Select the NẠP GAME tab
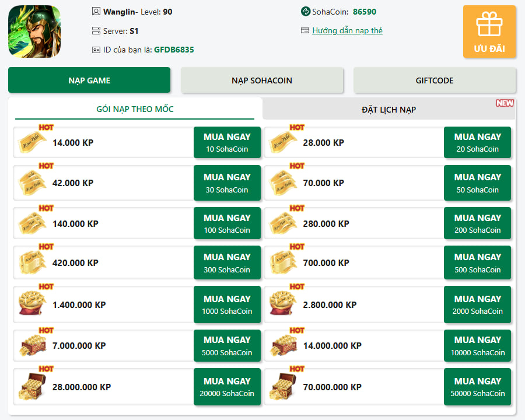Screen dimensions: 525x420 pyautogui.click(x=89, y=80)
